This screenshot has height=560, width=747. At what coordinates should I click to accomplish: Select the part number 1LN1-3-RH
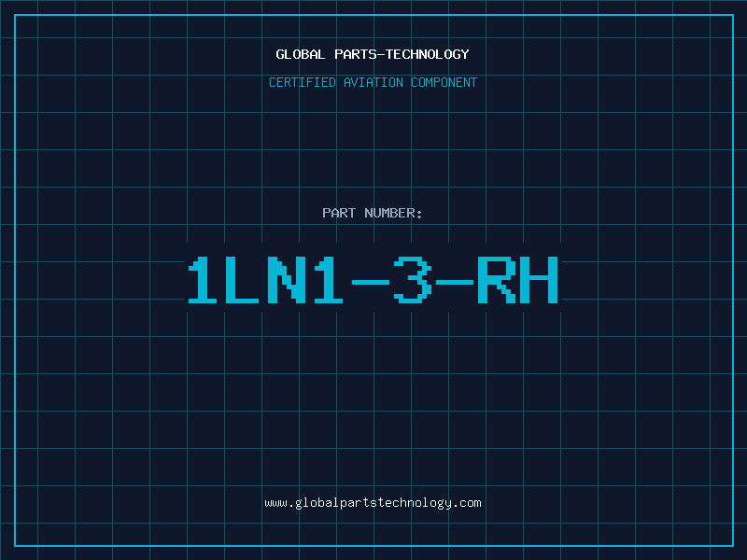[x=373, y=279]
